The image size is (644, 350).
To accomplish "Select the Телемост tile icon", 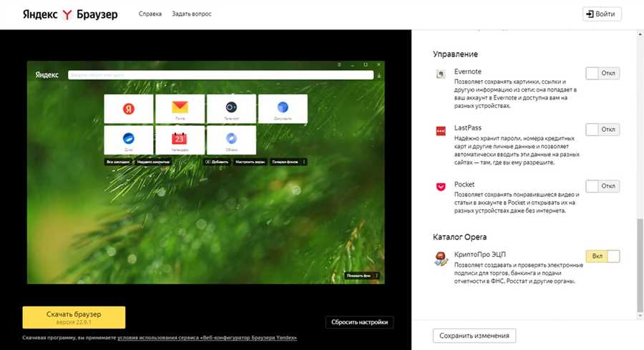I will pos(231,109).
